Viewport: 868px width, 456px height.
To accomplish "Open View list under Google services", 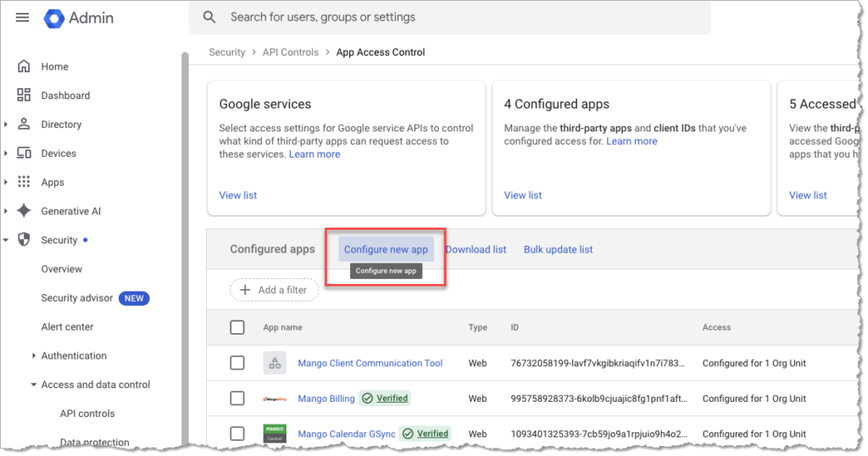I will coord(238,195).
